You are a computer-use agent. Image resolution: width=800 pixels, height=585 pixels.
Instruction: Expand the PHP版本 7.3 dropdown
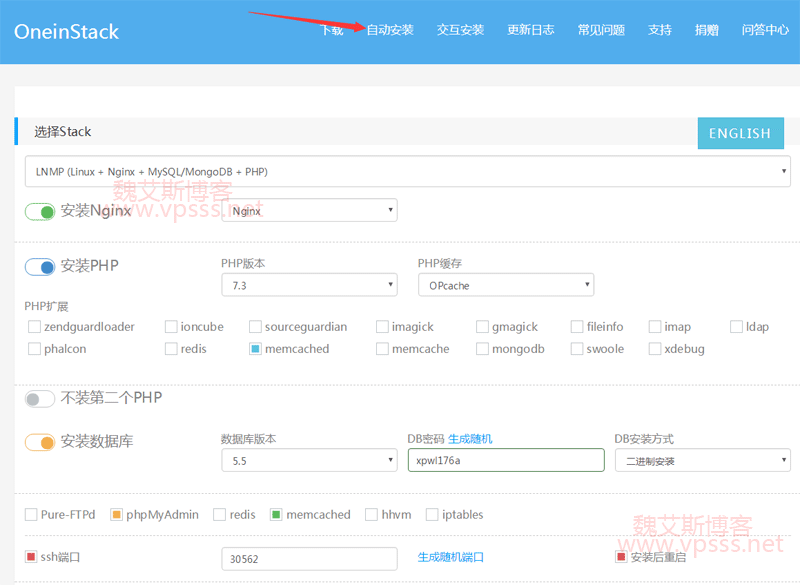click(309, 286)
